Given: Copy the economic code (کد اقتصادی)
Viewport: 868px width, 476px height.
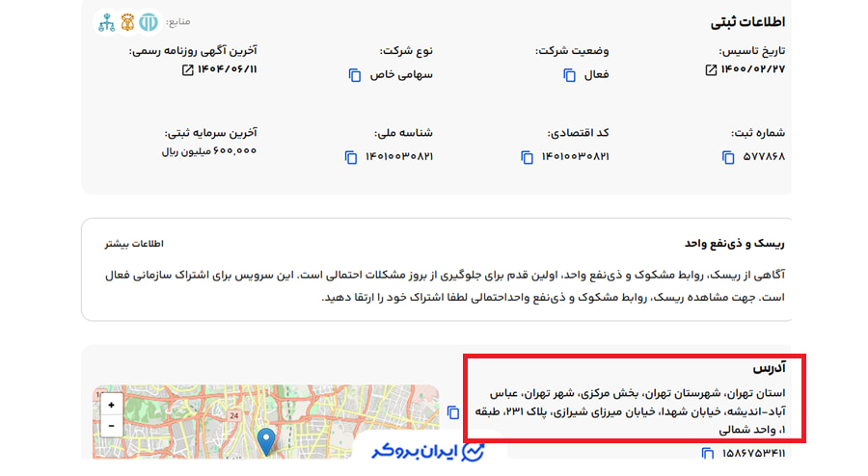Looking at the screenshot, I should coord(527,157).
